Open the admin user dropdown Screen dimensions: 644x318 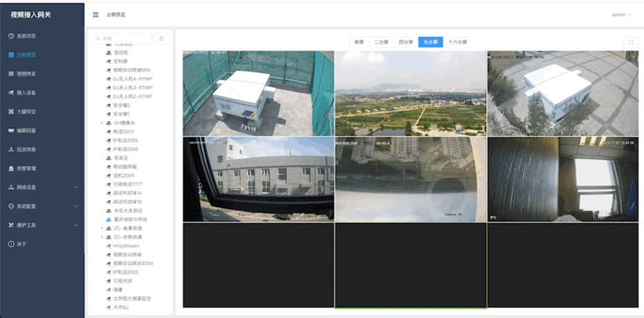pos(621,15)
